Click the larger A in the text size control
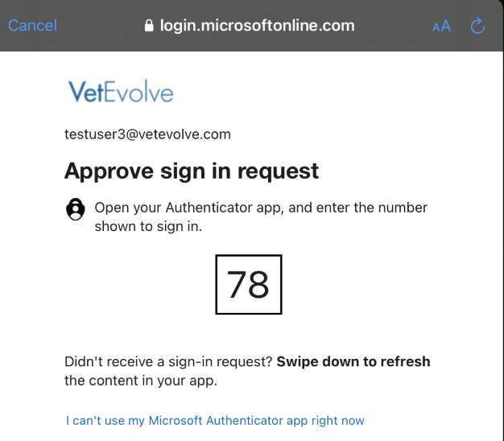 pos(446,26)
